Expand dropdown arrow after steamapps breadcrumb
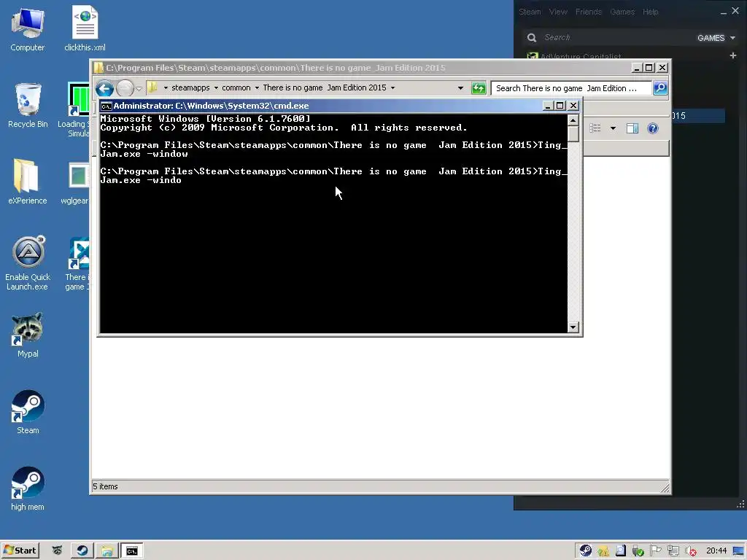Screen dimensions: 747x560 (x=216, y=88)
